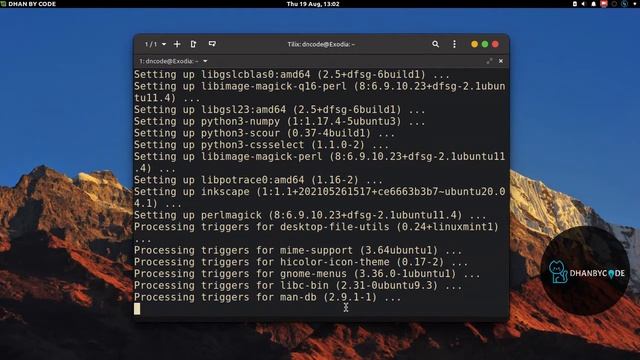The image size is (640, 360).
Task: Open the notification bell in system tray
Action: 594,4
